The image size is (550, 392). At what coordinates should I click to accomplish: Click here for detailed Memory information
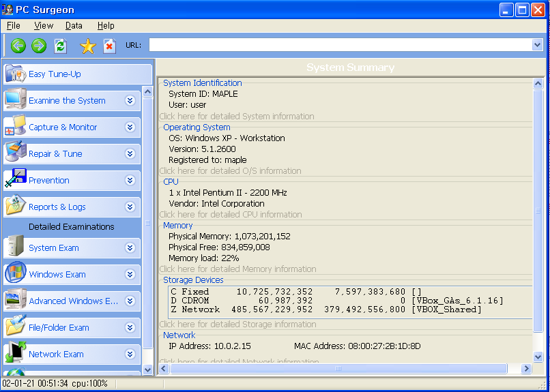[x=237, y=269]
